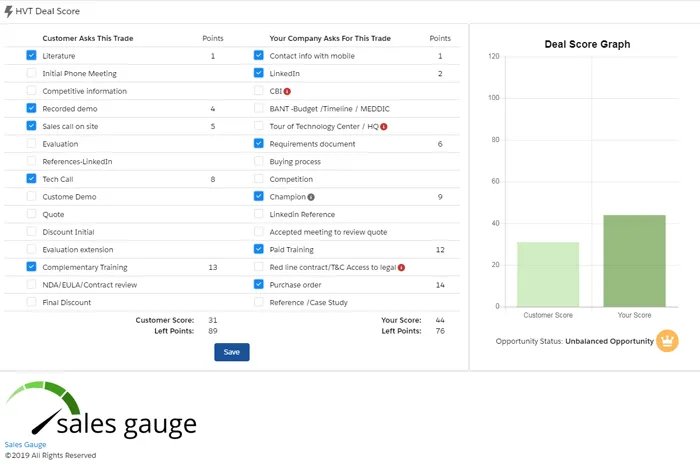
Task: Click the ©2019 All Rights Reserved text
Action: click(50, 455)
